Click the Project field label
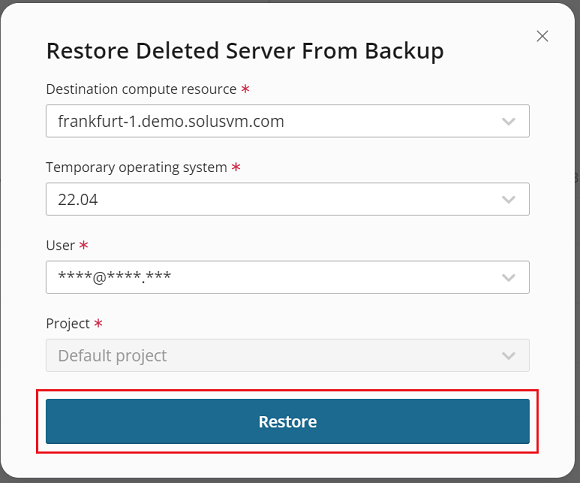The height and width of the screenshot is (483, 580). click(68, 324)
